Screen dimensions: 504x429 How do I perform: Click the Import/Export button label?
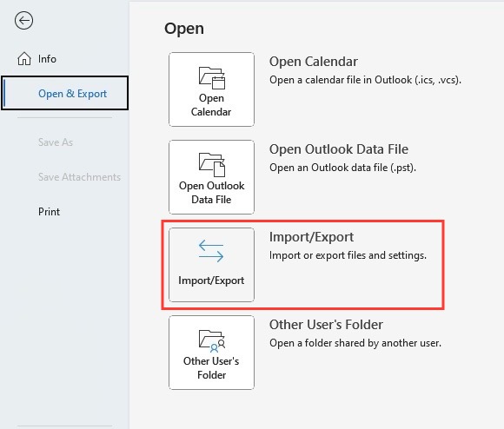click(211, 280)
